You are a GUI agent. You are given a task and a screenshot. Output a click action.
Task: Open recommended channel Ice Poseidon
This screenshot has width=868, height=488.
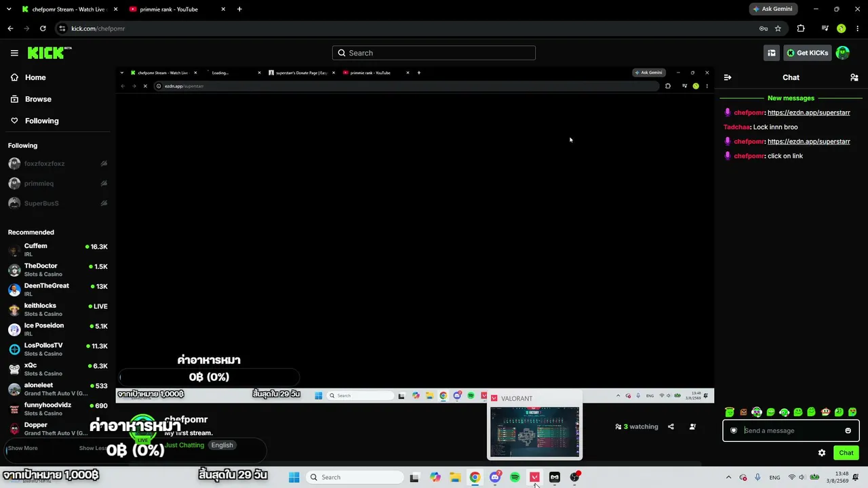point(58,329)
